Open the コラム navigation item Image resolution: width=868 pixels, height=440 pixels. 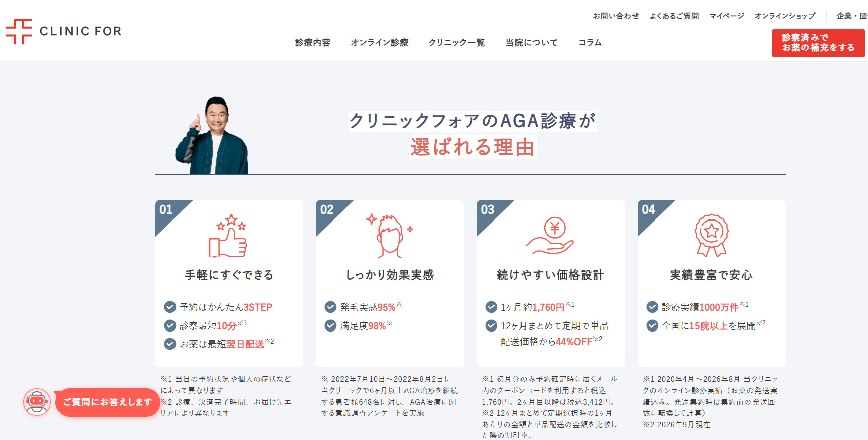[x=590, y=43]
